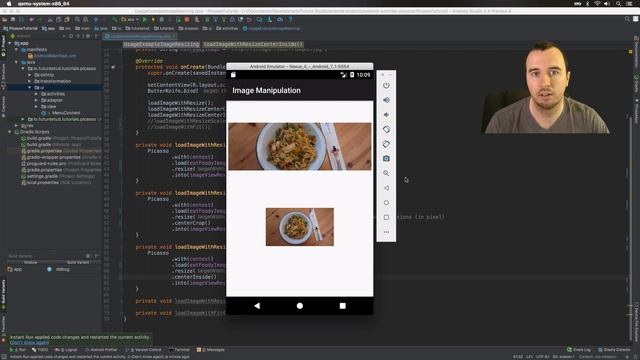
Task: Open Version Control tool window tab
Action: coord(144,350)
